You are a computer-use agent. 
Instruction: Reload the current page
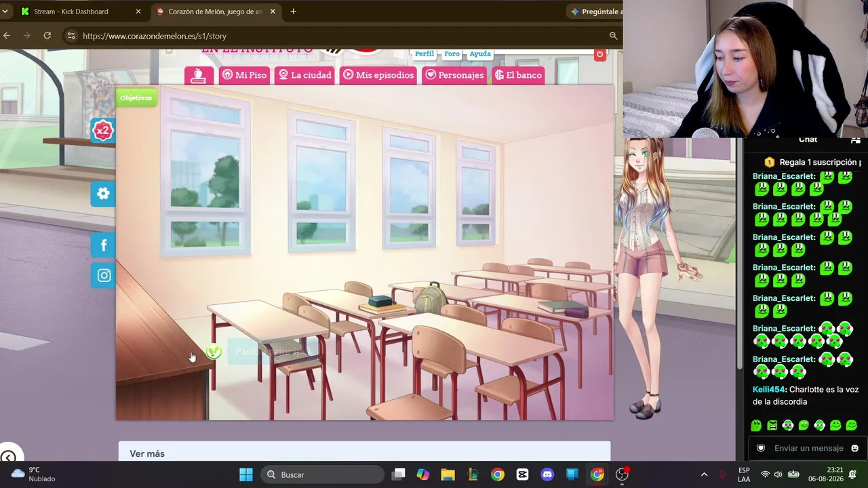coord(47,36)
